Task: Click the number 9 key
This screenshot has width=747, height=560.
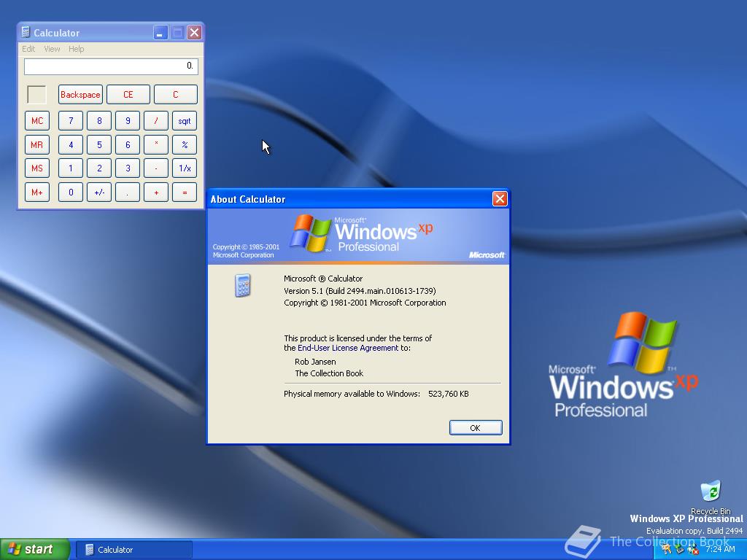Action: [x=128, y=121]
